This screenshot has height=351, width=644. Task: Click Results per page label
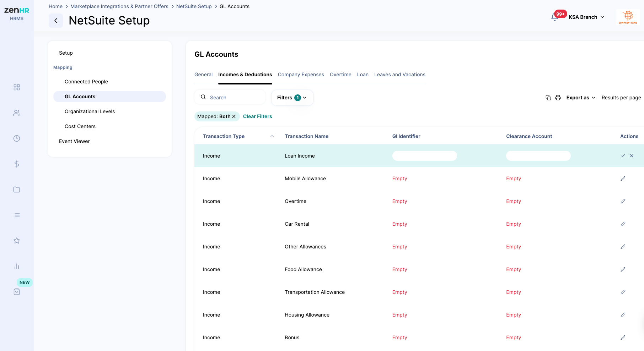click(621, 98)
